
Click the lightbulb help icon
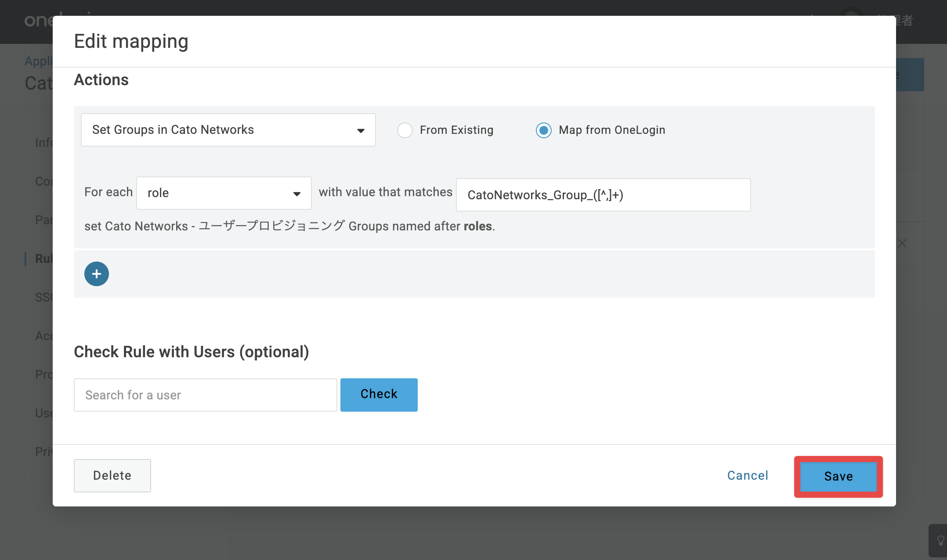click(x=940, y=540)
